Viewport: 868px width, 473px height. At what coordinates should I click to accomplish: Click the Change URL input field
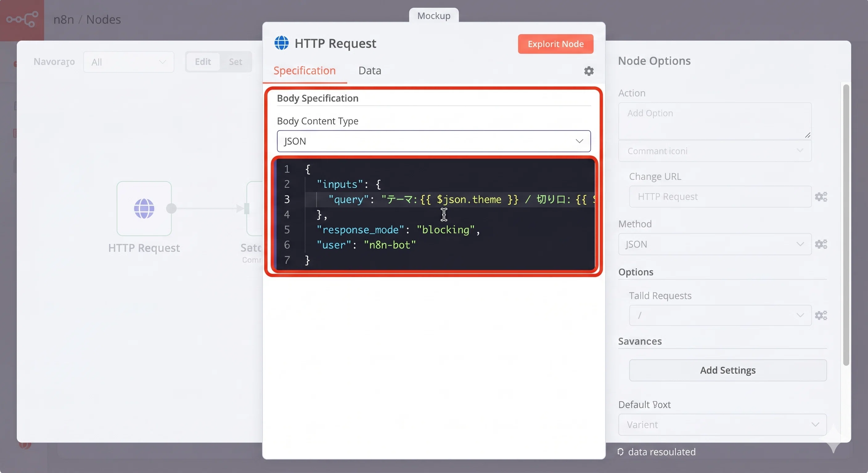720,196
